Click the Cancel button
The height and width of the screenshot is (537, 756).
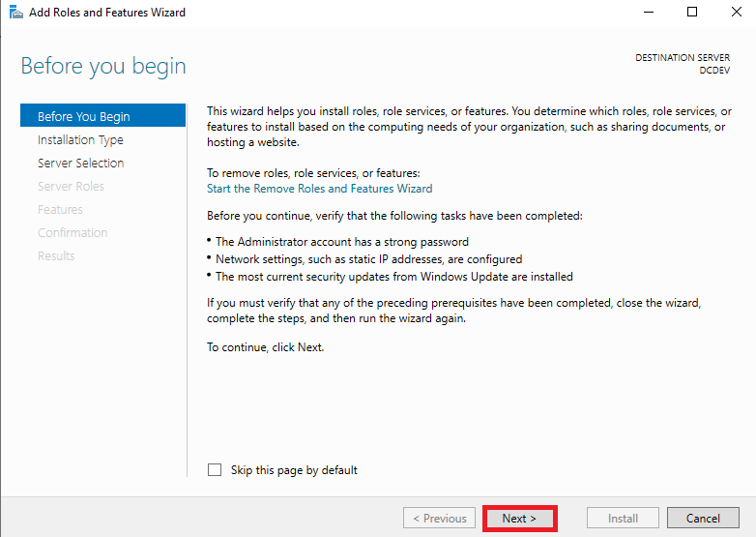click(x=703, y=519)
